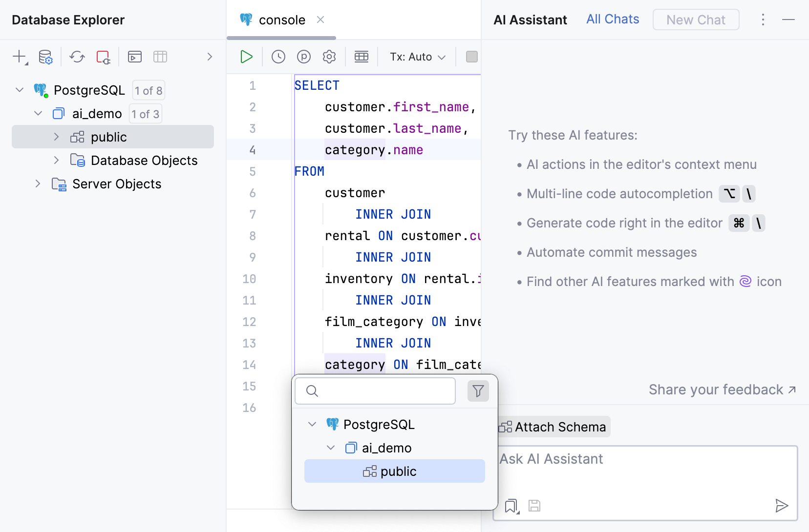The height and width of the screenshot is (532, 809).
Task: Open the query console icon in explorer toolbar
Action: pos(135,57)
